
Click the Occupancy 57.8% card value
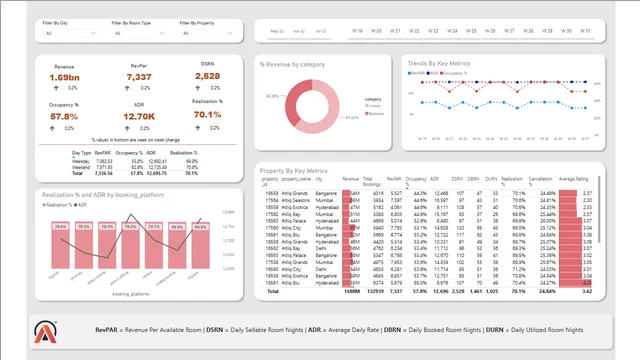tap(64, 117)
